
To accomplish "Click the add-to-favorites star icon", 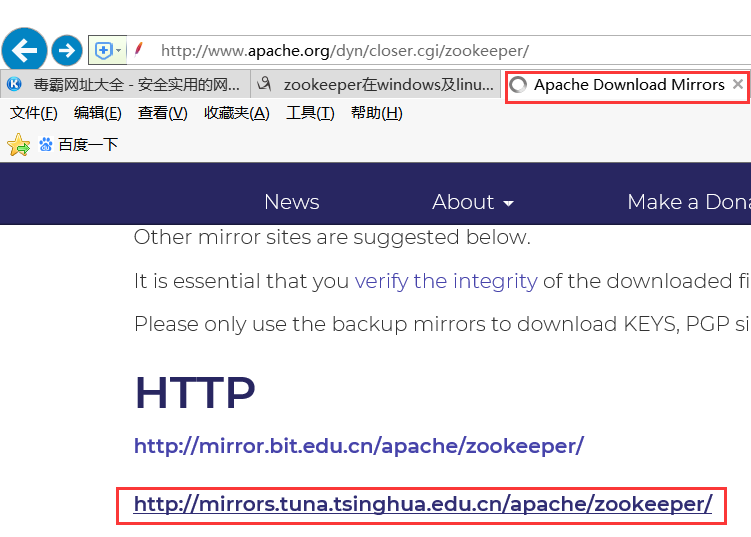I will [19, 145].
